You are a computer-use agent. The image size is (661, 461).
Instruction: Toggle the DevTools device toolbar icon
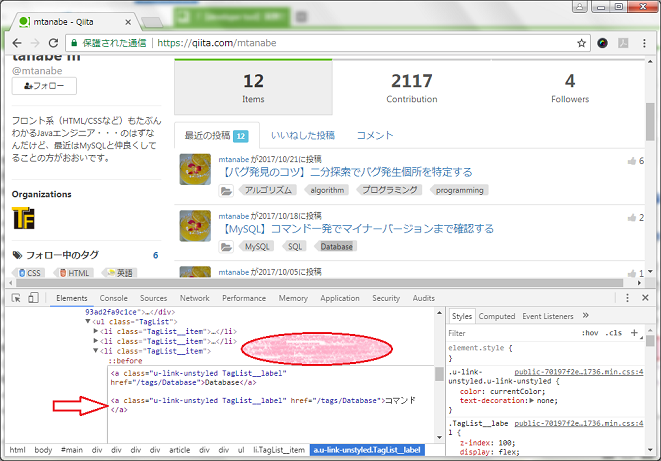(x=33, y=298)
